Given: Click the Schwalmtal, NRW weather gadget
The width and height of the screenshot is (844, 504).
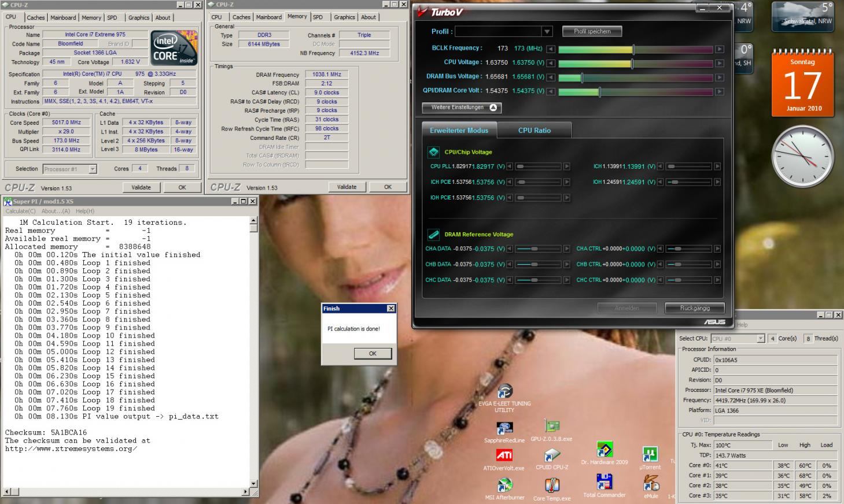Looking at the screenshot, I should (x=803, y=16).
